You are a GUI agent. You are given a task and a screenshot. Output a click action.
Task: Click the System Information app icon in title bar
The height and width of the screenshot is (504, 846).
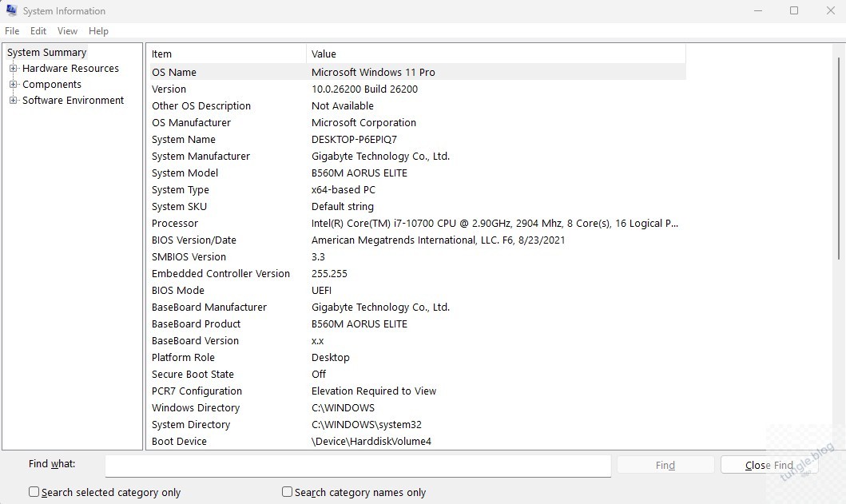click(11, 10)
